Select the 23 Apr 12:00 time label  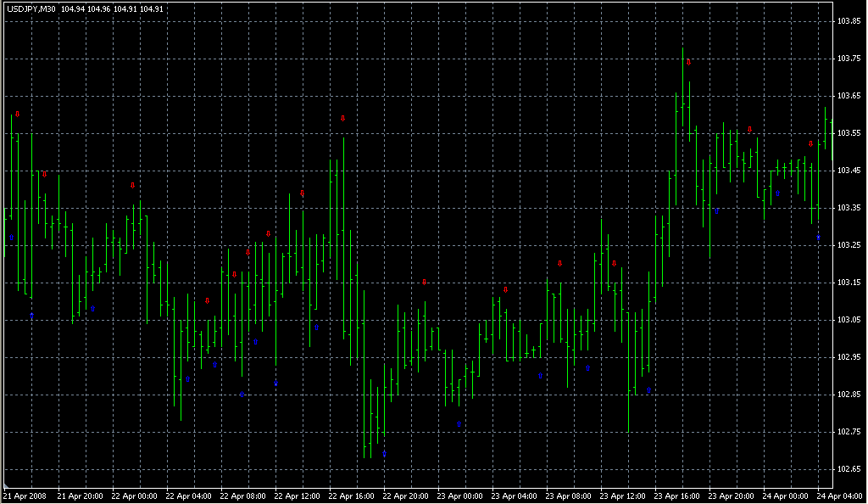(621, 496)
